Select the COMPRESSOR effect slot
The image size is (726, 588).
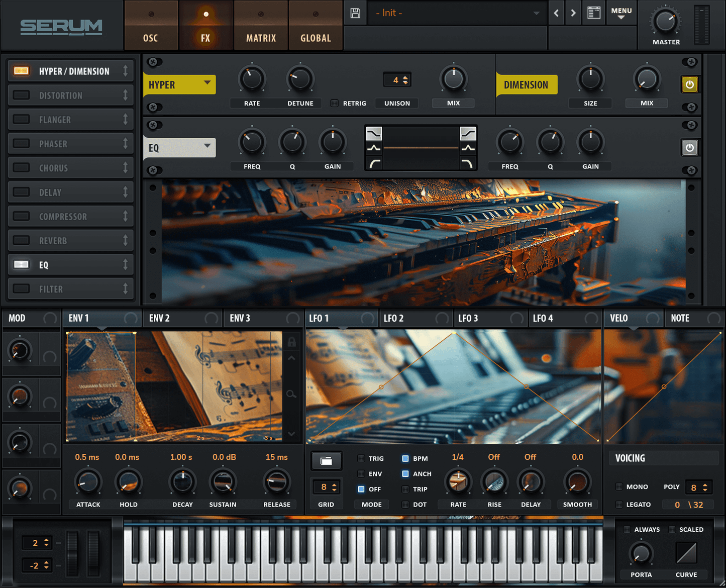(71, 216)
